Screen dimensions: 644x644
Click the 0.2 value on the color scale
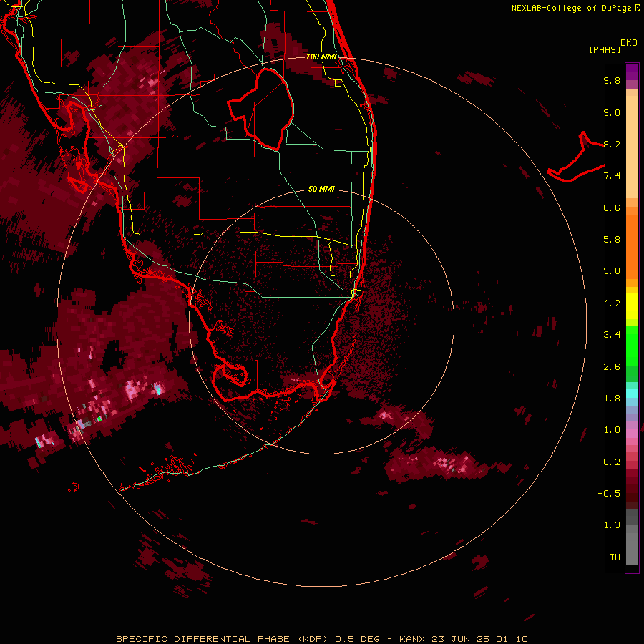pyautogui.click(x=612, y=462)
